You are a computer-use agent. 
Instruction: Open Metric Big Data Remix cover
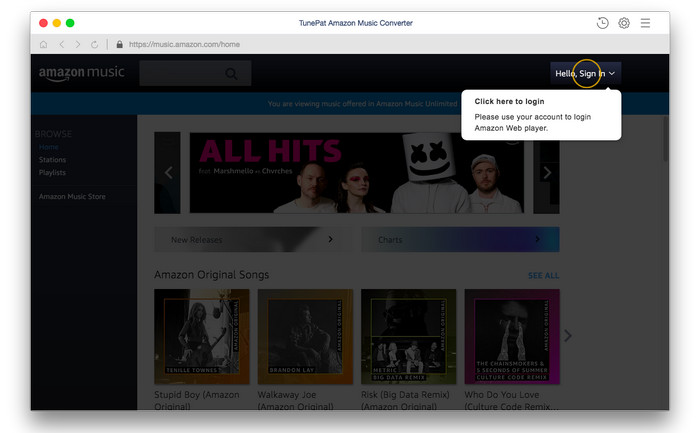click(x=408, y=337)
